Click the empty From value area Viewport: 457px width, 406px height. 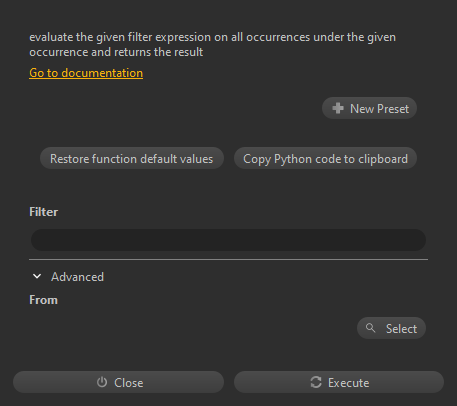tap(192, 328)
